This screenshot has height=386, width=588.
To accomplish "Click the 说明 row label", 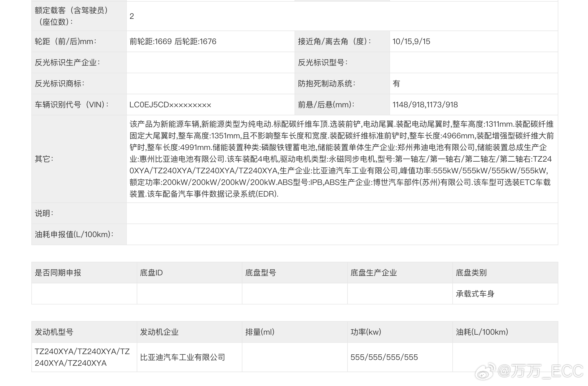I will 44,214.
